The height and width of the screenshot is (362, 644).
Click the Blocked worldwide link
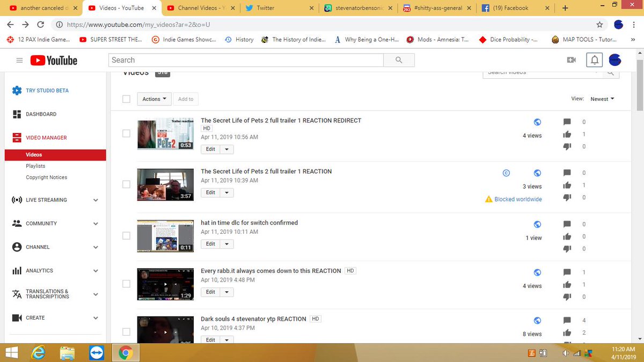click(518, 199)
